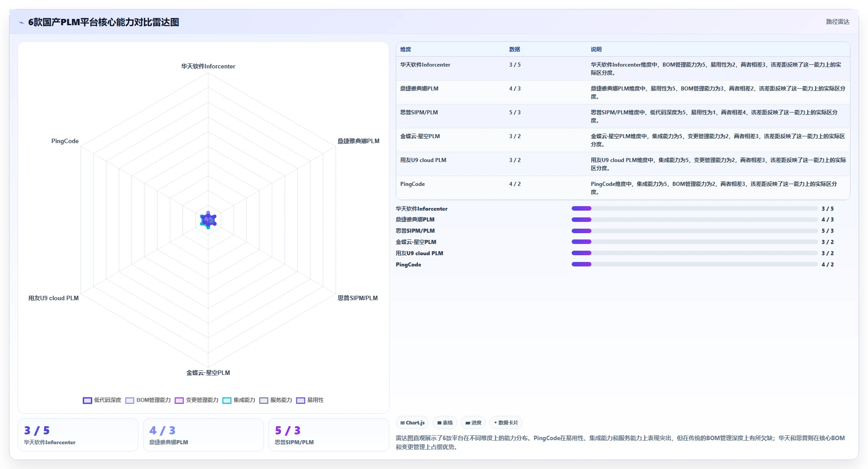This screenshot has width=868, height=469.
Task: Toggle the 服务能力 legend series
Action: pyautogui.click(x=276, y=400)
